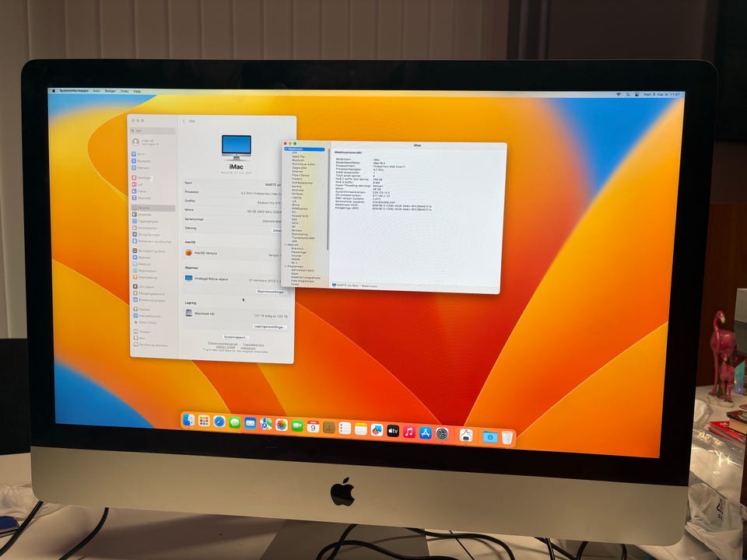Open Calendar from the Dock

pos(313,427)
